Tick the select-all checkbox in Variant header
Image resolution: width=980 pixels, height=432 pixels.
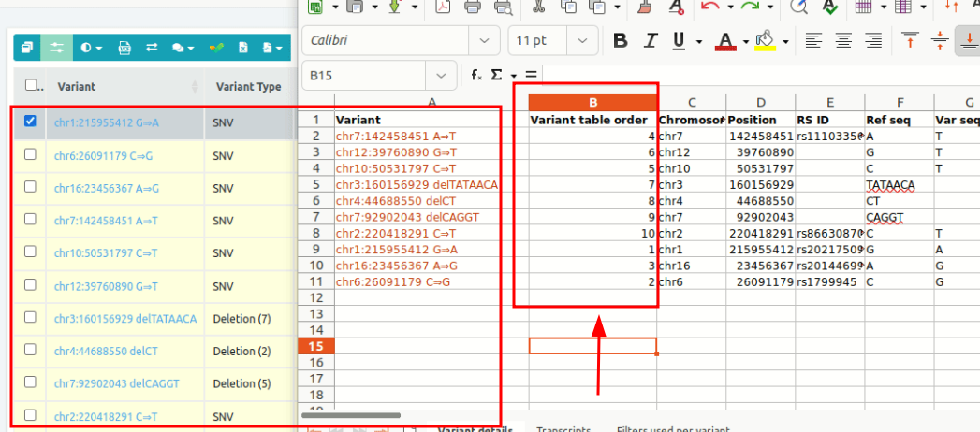point(30,86)
